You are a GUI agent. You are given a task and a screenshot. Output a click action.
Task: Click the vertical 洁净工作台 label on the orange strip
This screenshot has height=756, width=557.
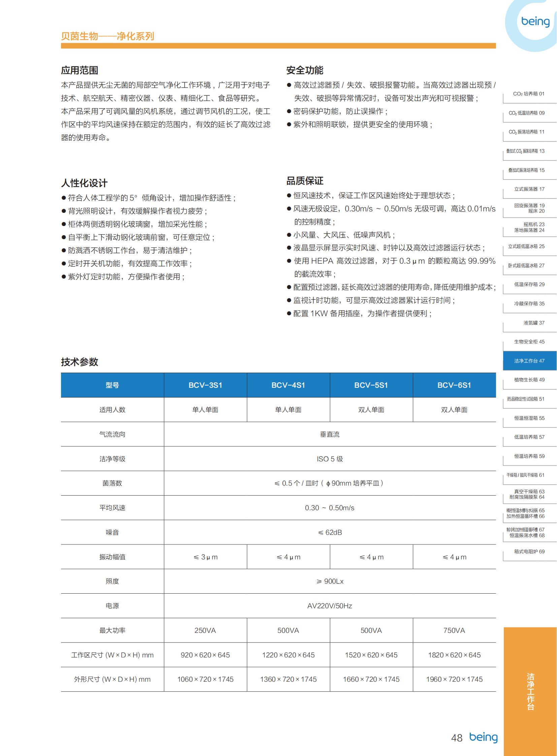point(530,691)
